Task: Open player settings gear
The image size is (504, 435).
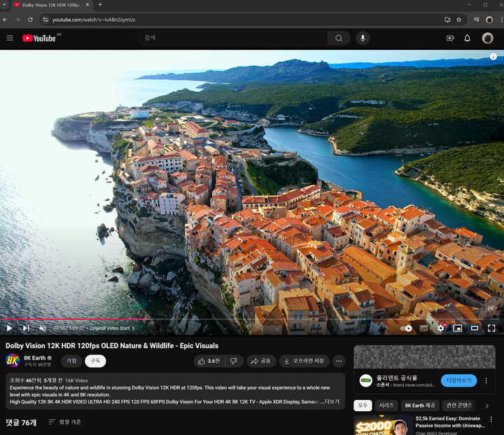Action: click(441, 329)
